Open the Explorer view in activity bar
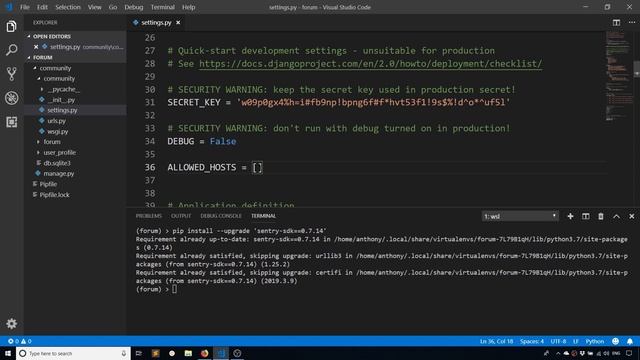This screenshot has width=640, height=360. tap(11, 27)
